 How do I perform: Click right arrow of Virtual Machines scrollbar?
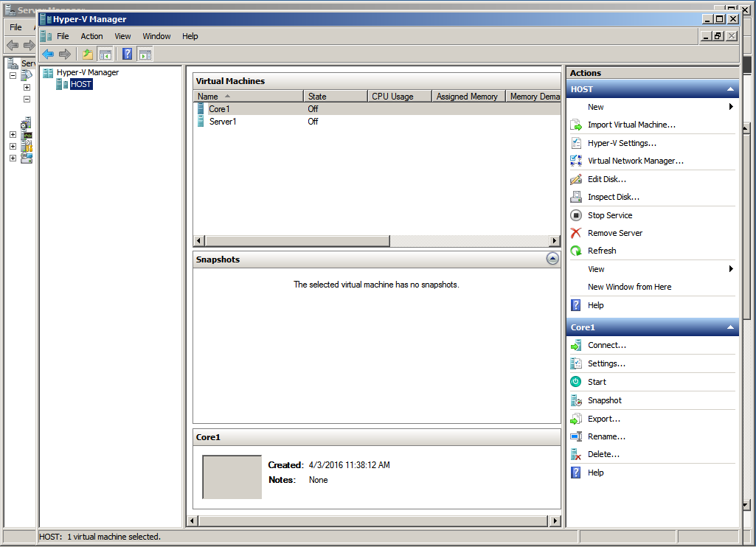coord(555,240)
